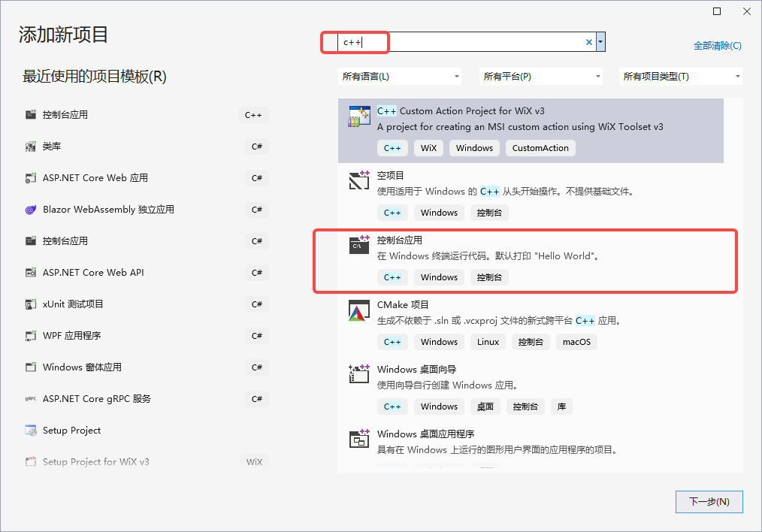Click the WiX tag beside Setup Project for WiX v3
This screenshot has width=762, height=532.
pos(254,462)
